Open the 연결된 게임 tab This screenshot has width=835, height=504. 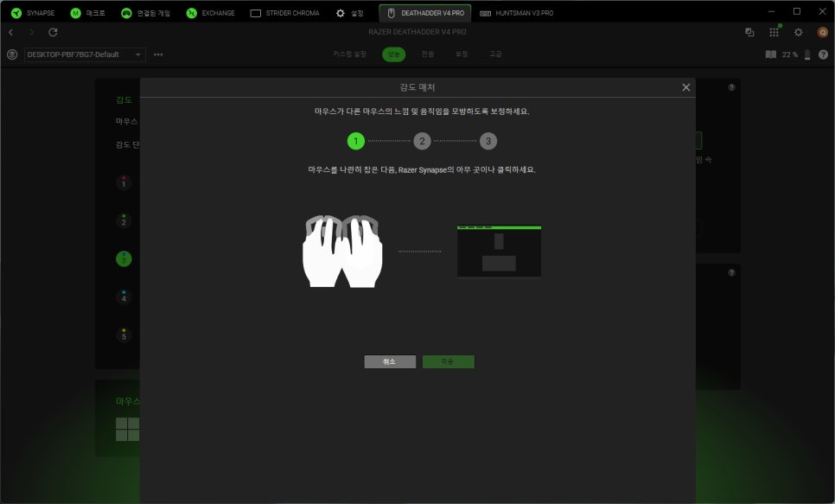[x=145, y=13]
